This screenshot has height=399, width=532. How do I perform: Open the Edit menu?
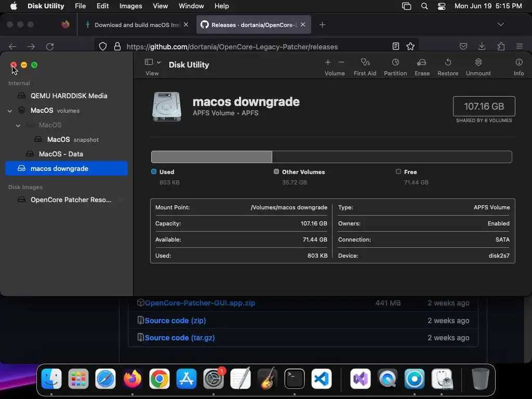coord(102,6)
